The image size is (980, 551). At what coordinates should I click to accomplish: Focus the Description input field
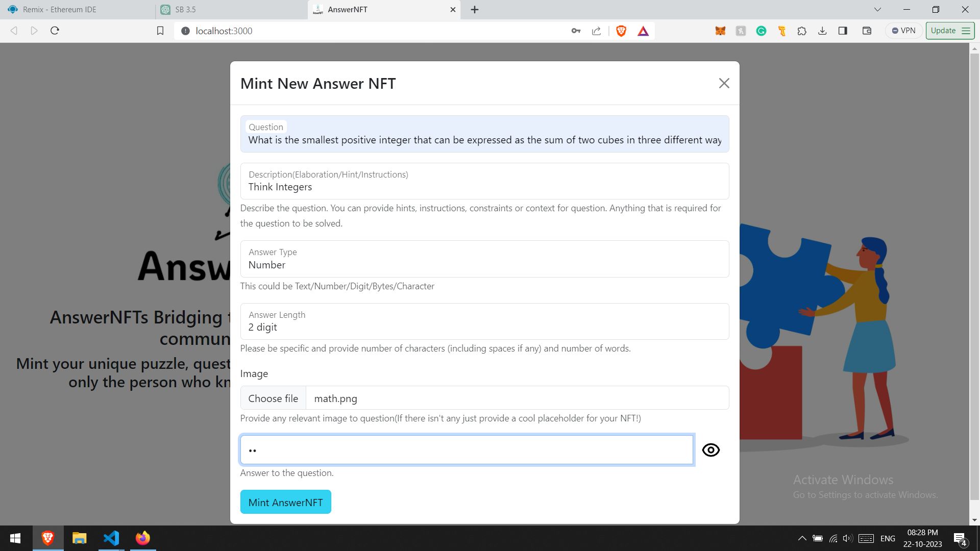point(484,181)
